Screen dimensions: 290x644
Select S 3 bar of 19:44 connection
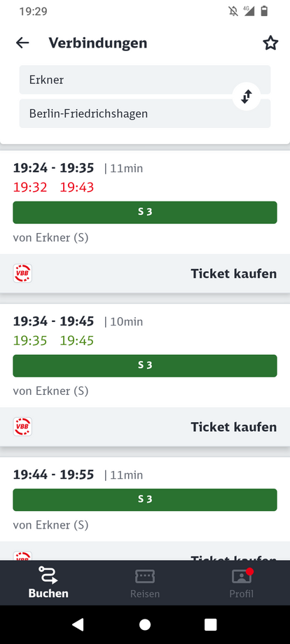click(x=145, y=499)
